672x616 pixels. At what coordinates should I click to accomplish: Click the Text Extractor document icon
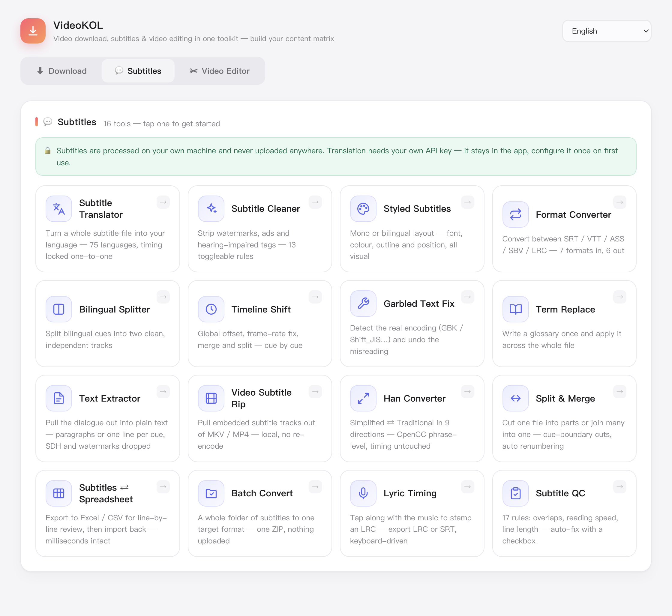59,398
